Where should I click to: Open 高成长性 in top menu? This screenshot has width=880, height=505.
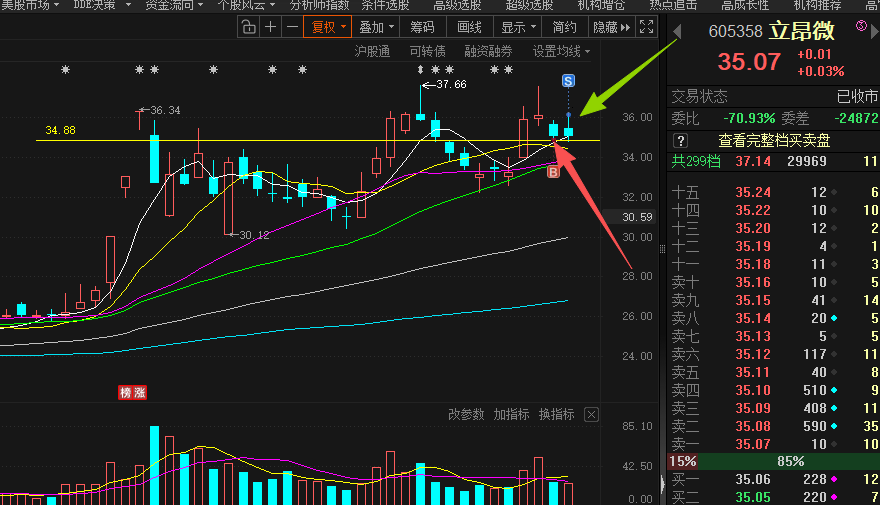pos(745,6)
